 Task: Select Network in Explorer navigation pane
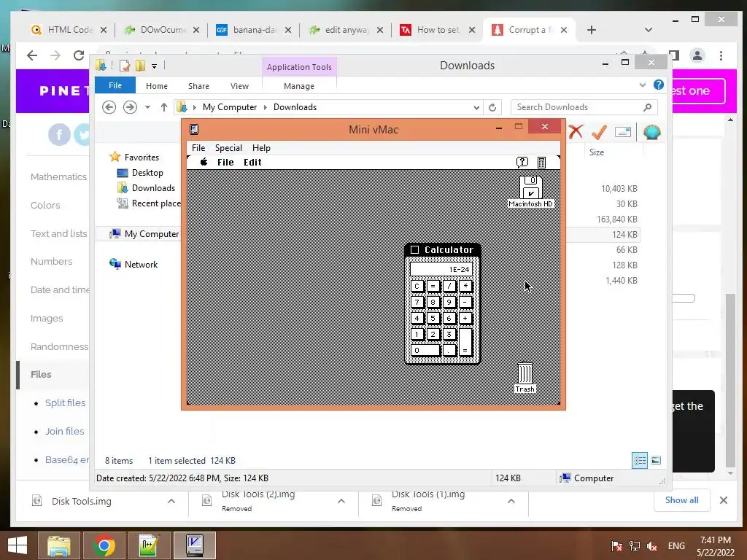click(141, 264)
